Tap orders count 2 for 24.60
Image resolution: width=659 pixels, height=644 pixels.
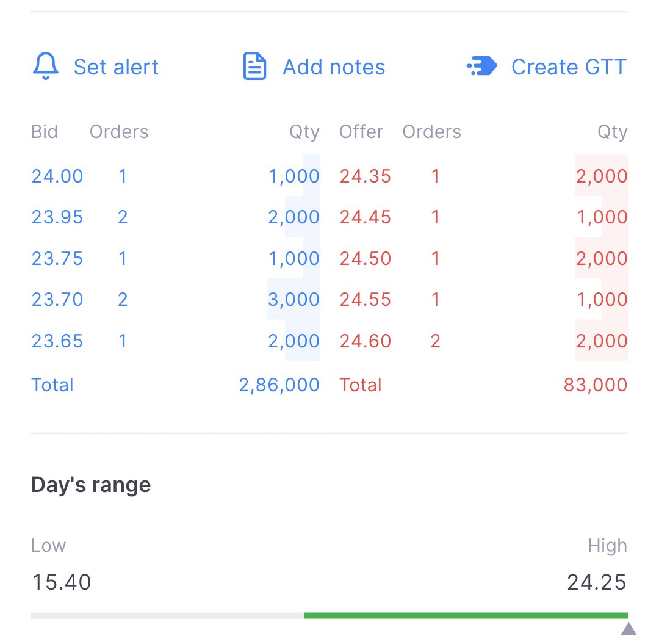(x=436, y=341)
